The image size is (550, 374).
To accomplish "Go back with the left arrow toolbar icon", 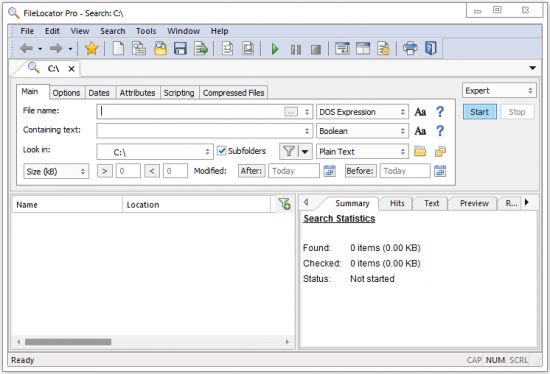I will point(27,48).
